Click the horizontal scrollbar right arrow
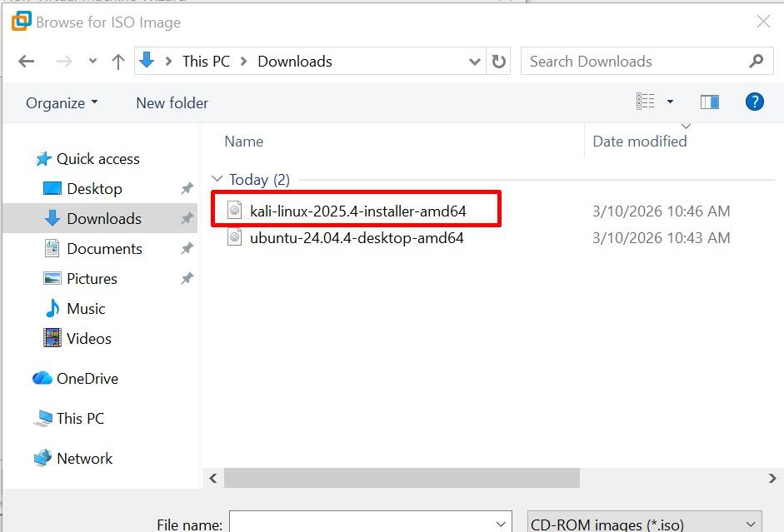The image size is (784, 532). pos(772,478)
